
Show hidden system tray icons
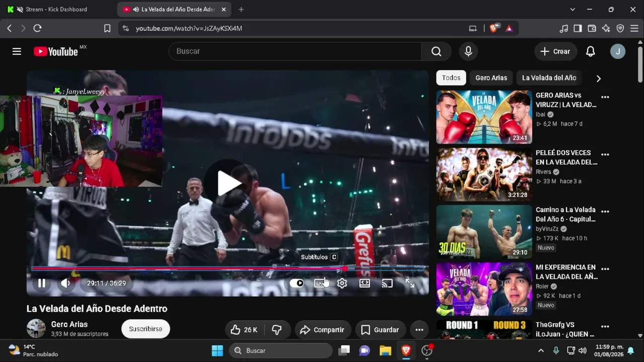coord(541,350)
